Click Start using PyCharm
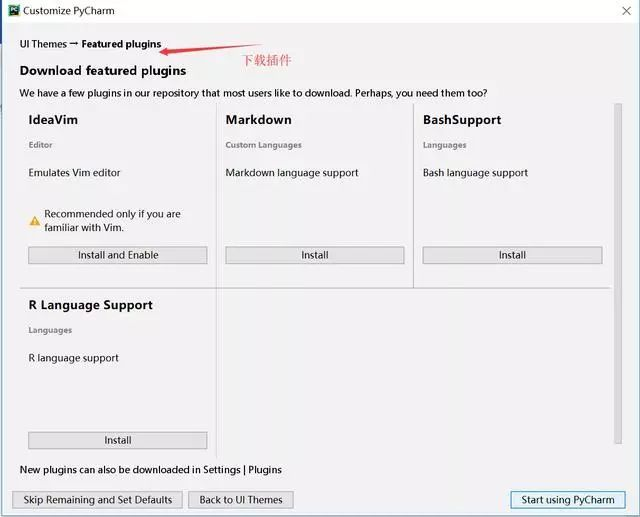Viewport: 640px width, 517px height. point(568,500)
